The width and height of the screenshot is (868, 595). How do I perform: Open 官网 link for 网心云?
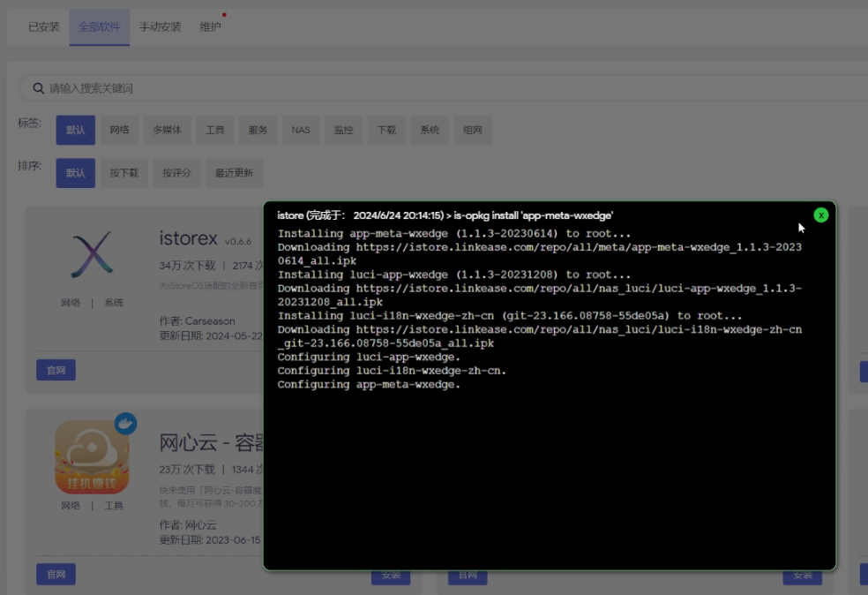click(56, 574)
